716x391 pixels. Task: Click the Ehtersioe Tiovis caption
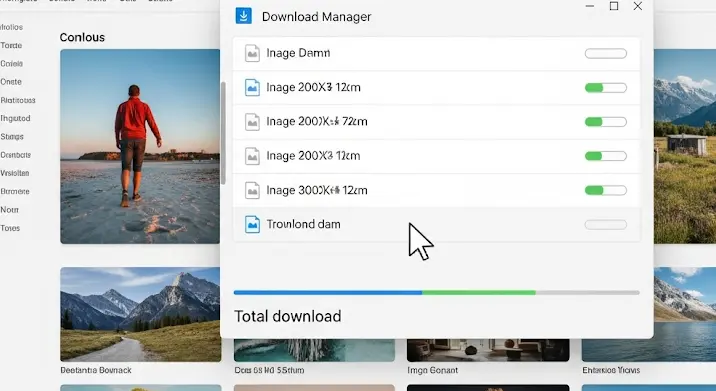pos(611,370)
